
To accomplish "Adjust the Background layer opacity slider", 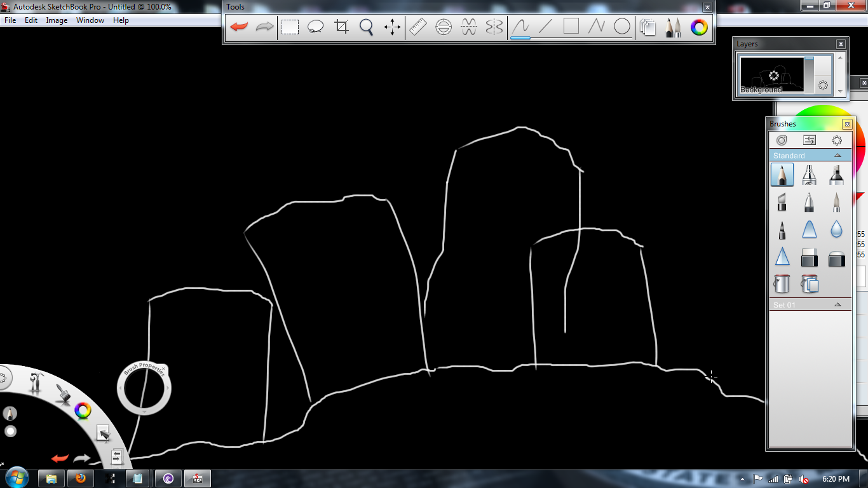I will pos(809,76).
